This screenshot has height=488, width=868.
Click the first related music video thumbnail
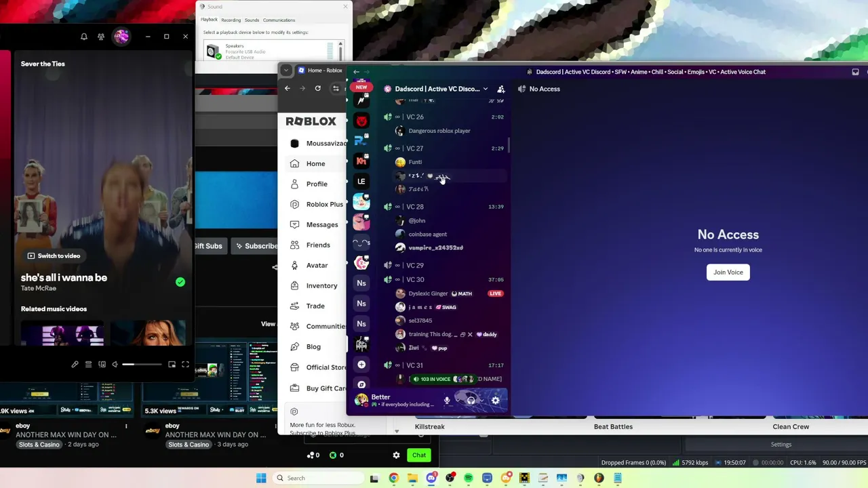coord(62,333)
